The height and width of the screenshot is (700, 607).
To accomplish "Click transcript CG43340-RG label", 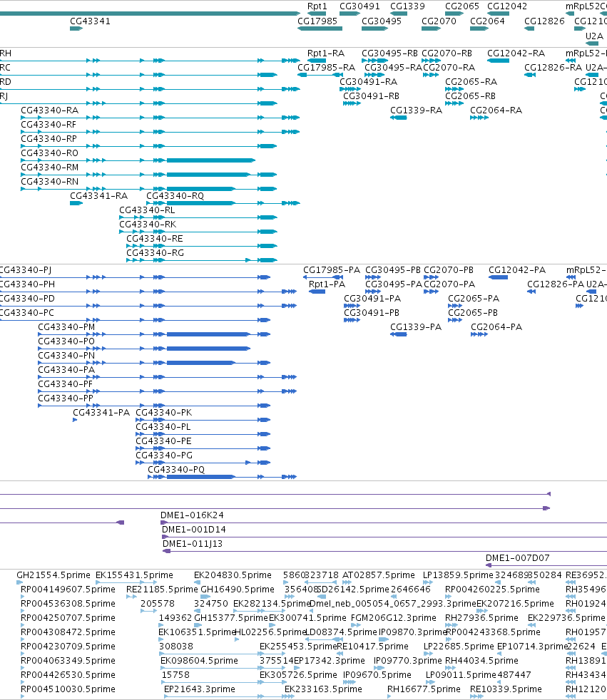I will pyautogui.click(x=155, y=253).
